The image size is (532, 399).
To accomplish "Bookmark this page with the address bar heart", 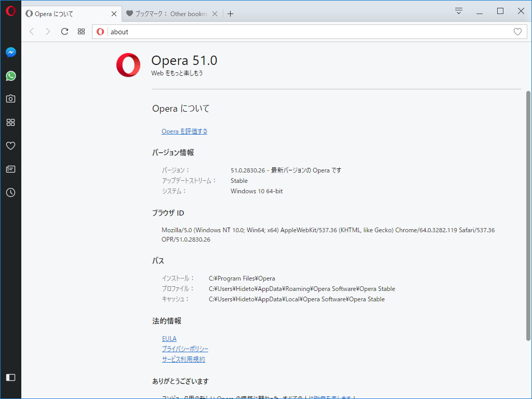I will (x=517, y=31).
